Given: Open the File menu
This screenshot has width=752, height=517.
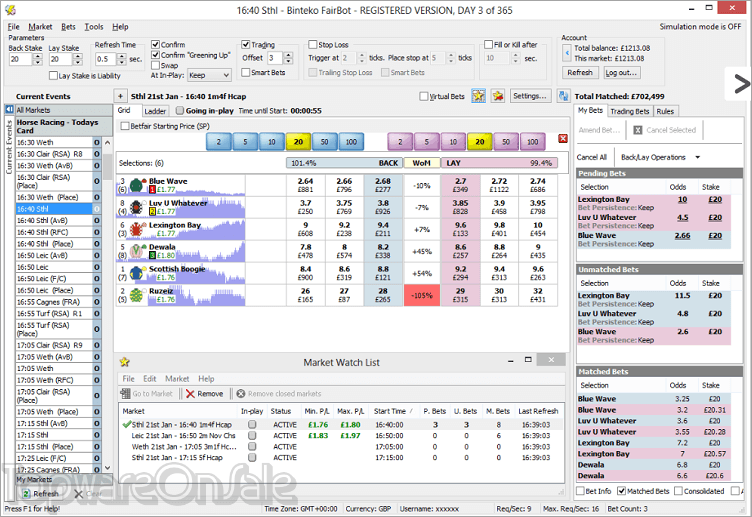Looking at the screenshot, I should [x=13, y=27].
